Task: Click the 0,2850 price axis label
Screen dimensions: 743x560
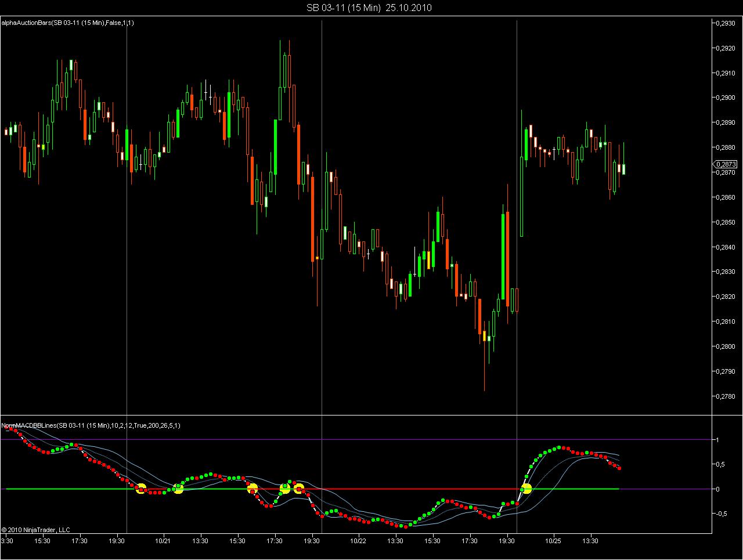Action: click(x=726, y=222)
